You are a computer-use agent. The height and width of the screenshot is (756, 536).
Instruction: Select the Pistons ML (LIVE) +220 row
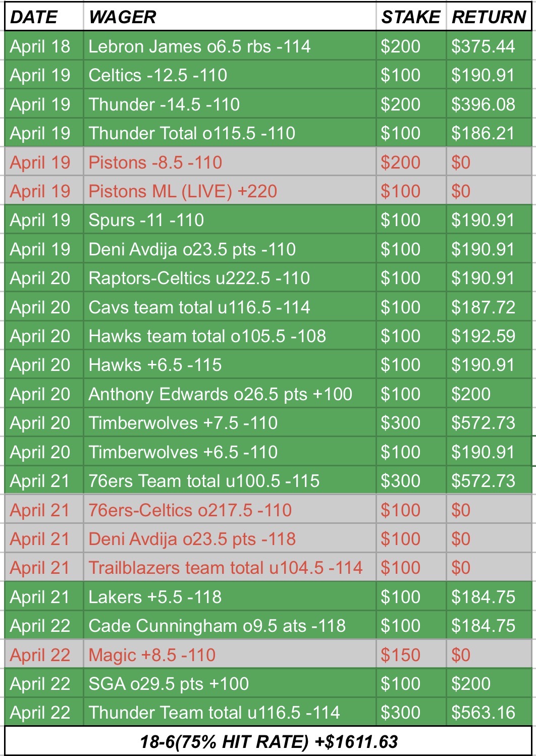coord(183,191)
